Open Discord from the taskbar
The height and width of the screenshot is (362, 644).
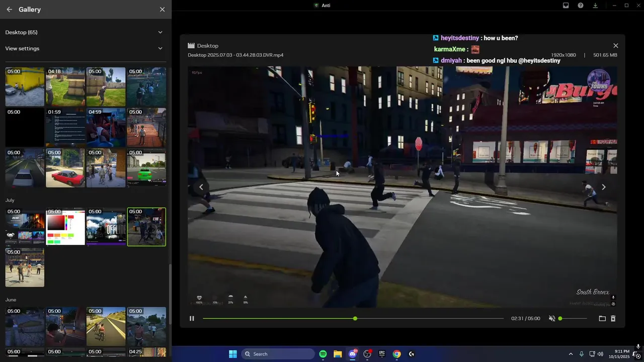tap(353, 354)
